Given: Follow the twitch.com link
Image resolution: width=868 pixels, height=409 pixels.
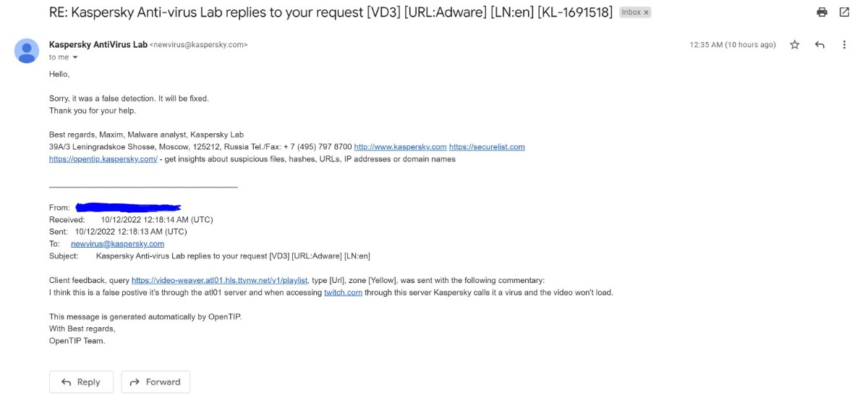Looking at the screenshot, I should [x=343, y=292].
